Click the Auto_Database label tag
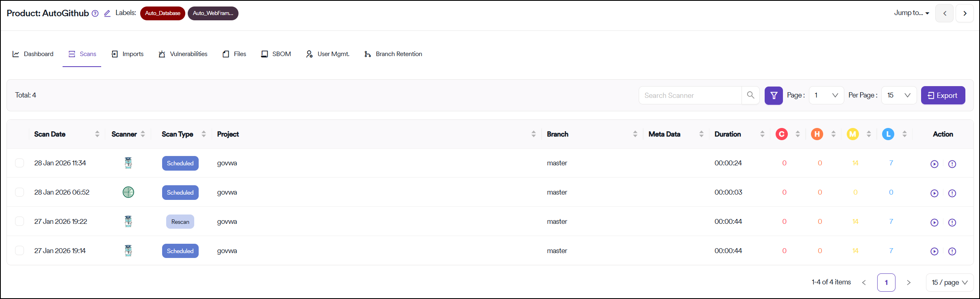The width and height of the screenshot is (980, 299). tap(163, 13)
